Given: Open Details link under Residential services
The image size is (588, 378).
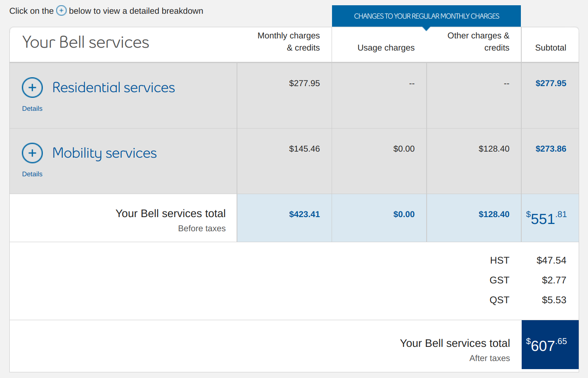Looking at the screenshot, I should [x=32, y=108].
